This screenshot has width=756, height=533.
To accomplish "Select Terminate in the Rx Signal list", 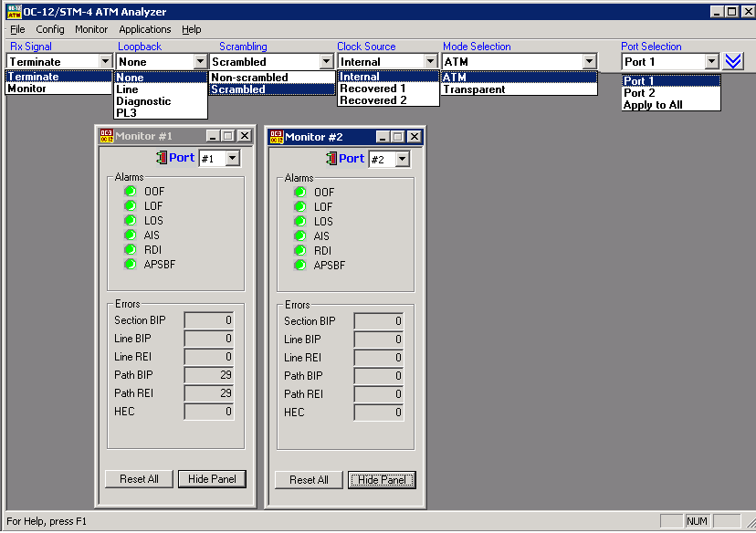I will [x=58, y=77].
